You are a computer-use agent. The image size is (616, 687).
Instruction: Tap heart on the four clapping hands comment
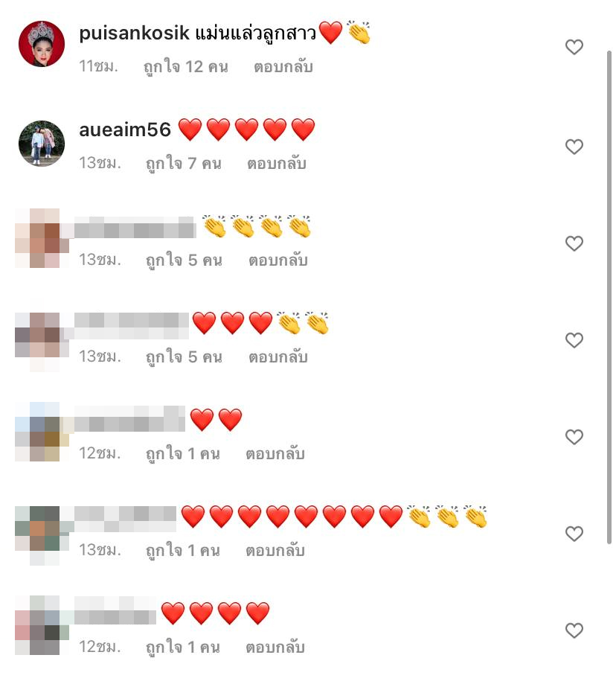[574, 243]
